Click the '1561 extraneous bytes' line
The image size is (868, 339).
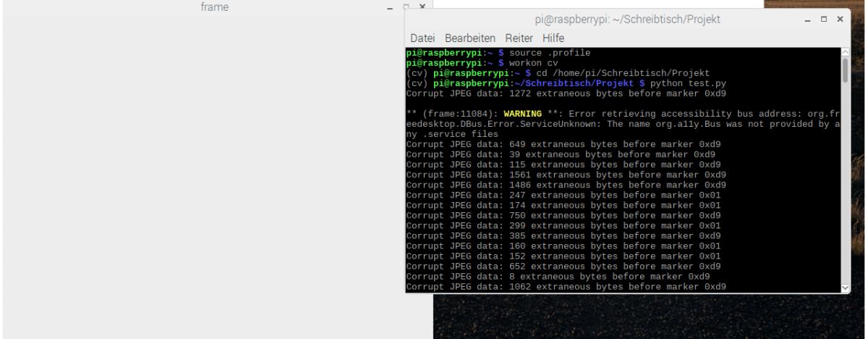[x=566, y=175]
